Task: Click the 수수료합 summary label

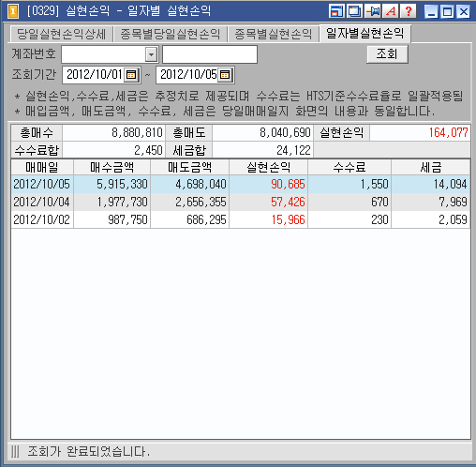Action: [37, 150]
